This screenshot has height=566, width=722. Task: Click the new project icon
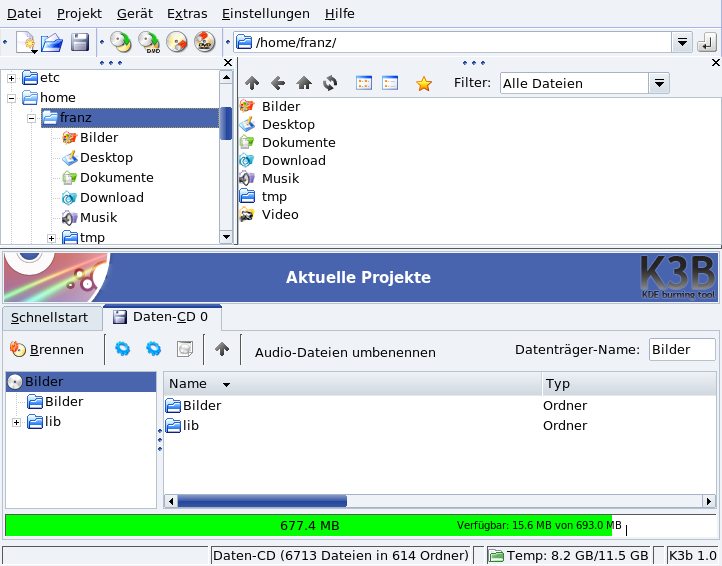click(x=25, y=42)
